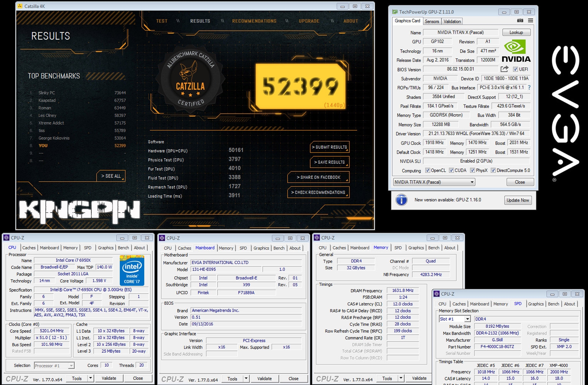
Task: Click Close button in CPU-Z Mainboard window
Action: coord(294,378)
